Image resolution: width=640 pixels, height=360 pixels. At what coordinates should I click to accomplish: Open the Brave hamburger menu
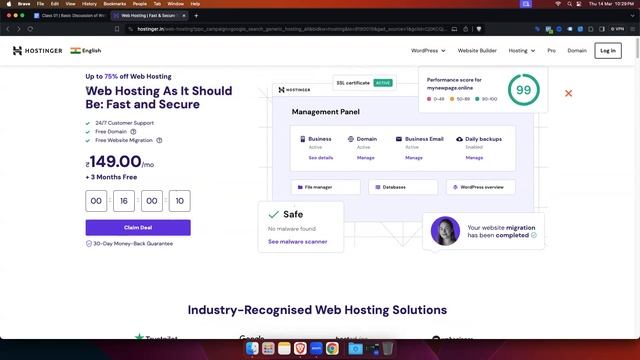point(633,29)
